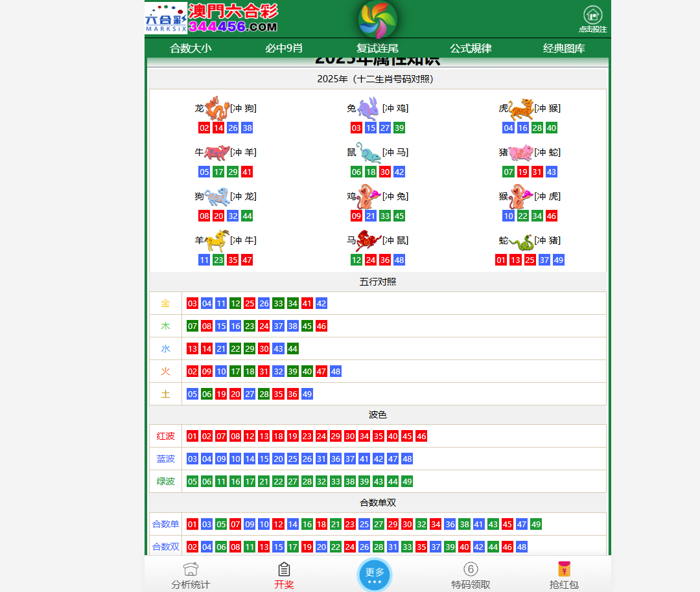The width and height of the screenshot is (700, 592).
Task: Select the 经典图库 tab
Action: (564, 49)
